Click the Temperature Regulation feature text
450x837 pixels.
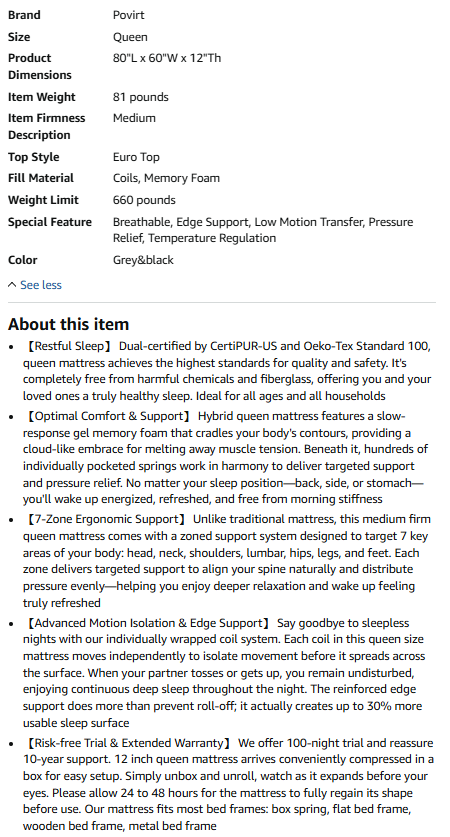point(212,238)
